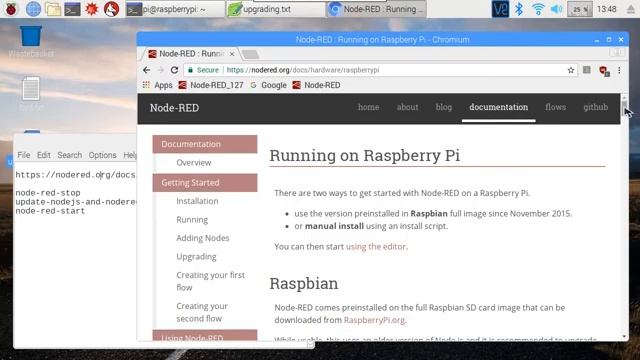The width and height of the screenshot is (640, 360).
Task: Open Creating your first flow
Action: [x=210, y=281]
